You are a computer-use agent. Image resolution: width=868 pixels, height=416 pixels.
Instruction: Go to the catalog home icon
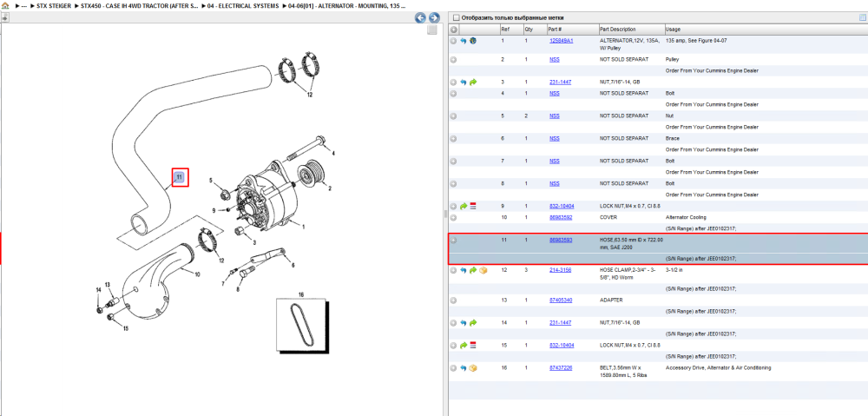coord(5,5)
